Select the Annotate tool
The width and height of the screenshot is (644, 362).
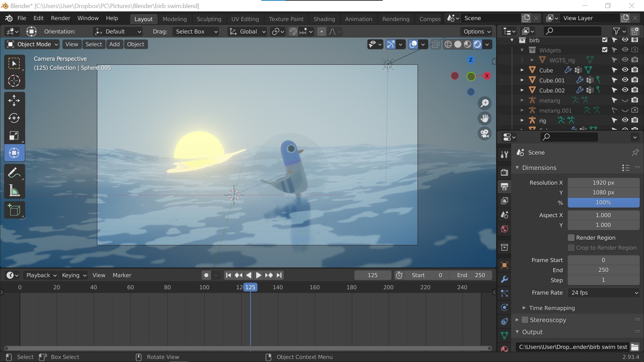[x=14, y=172]
